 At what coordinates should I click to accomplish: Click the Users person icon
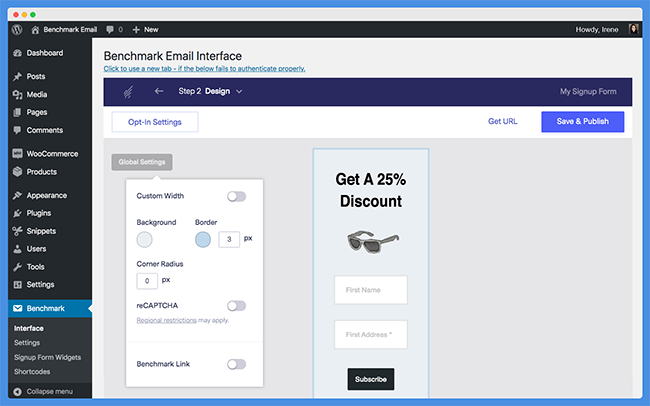tap(17, 249)
